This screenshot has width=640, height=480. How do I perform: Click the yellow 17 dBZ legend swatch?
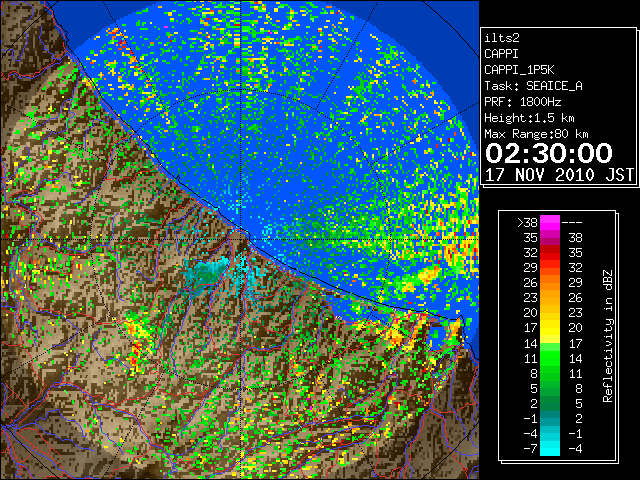coord(550,328)
